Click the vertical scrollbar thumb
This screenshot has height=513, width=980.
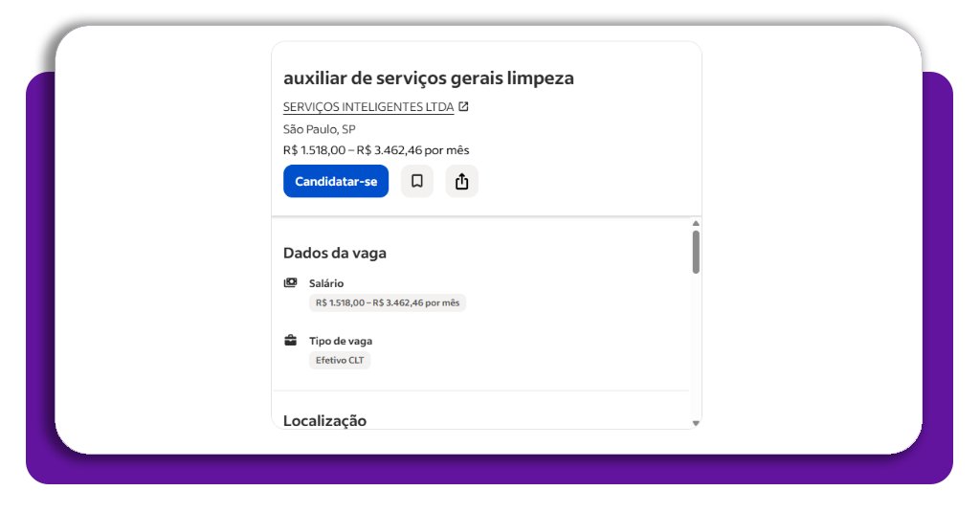coord(696,252)
